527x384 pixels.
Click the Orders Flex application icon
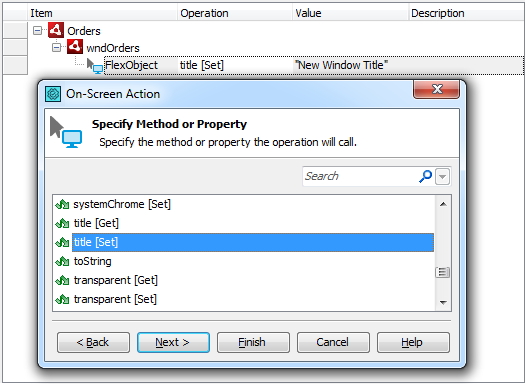click(55, 30)
